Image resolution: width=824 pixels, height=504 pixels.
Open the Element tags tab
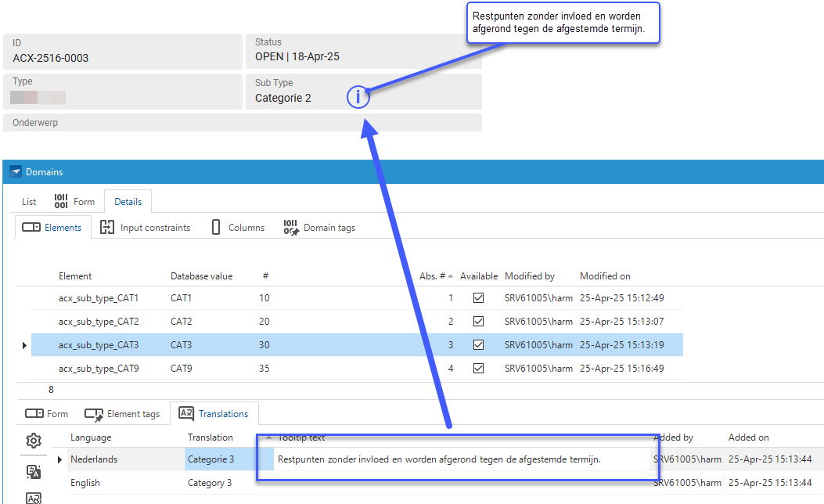point(122,414)
